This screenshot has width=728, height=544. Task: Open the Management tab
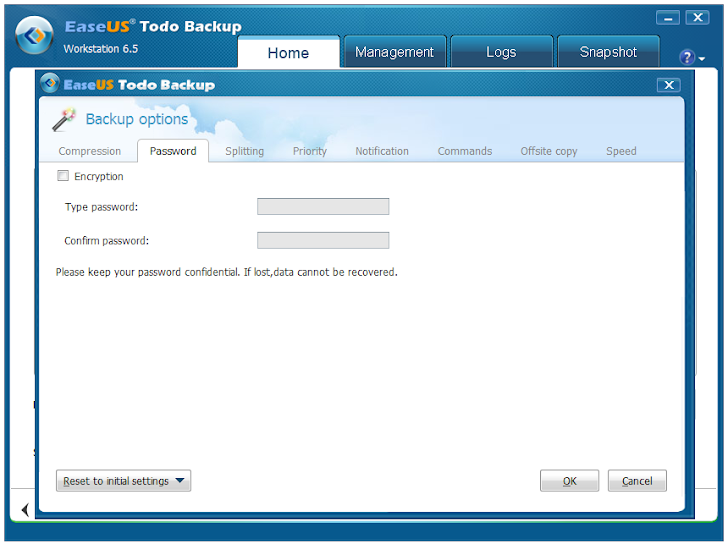tap(395, 52)
